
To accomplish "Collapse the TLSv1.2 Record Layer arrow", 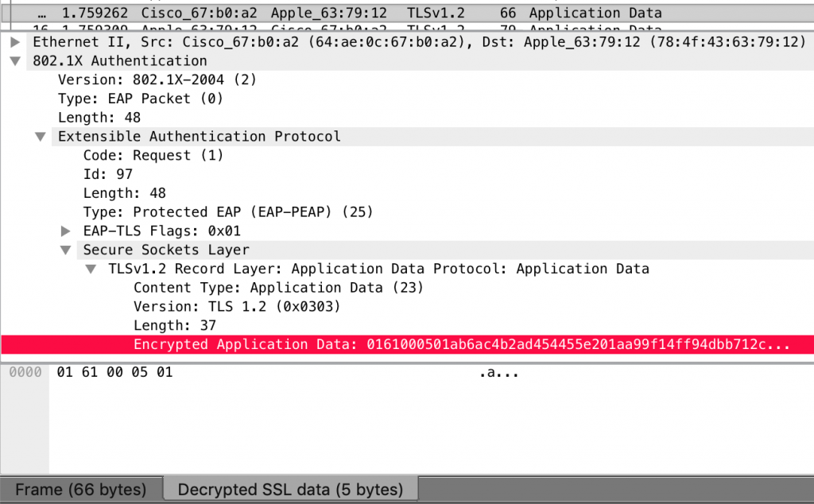I will [91, 269].
